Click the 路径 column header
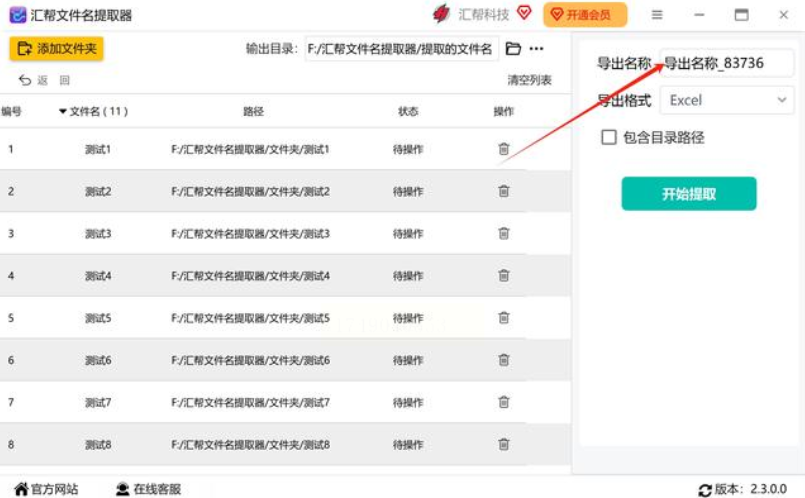This screenshot has height=498, width=805. [254, 111]
